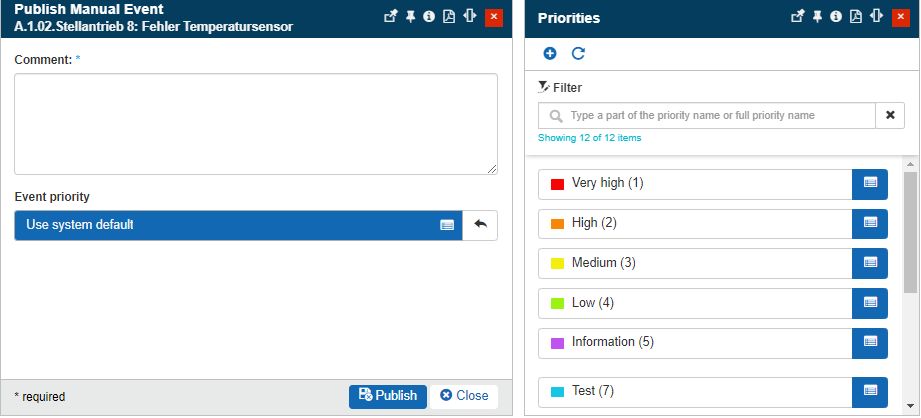The height and width of the screenshot is (418, 921).
Task: Pin the Publish Manual Event panel
Action: point(410,17)
